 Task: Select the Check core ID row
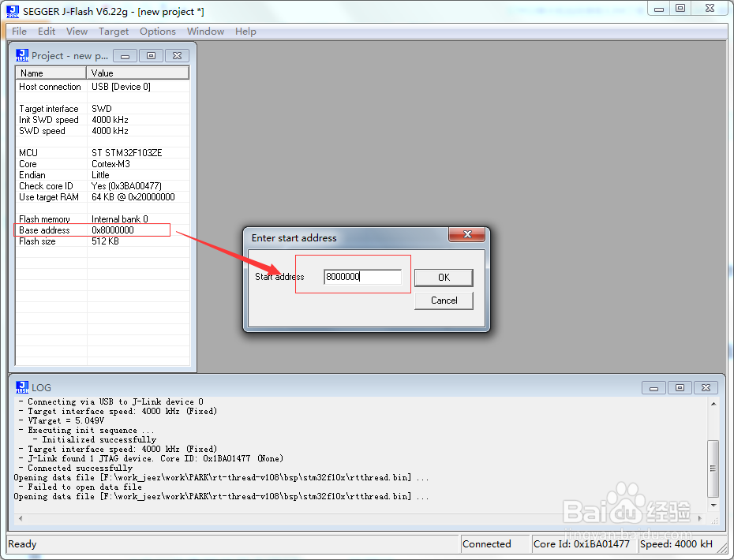103,186
